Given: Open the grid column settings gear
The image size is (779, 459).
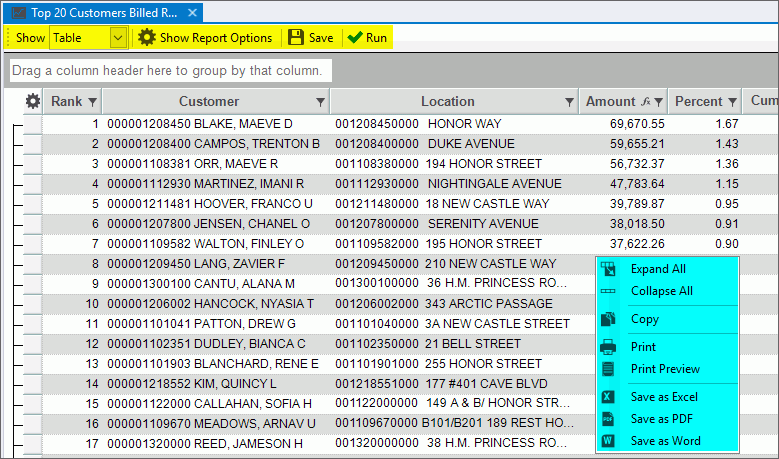Looking at the screenshot, I should (32, 101).
